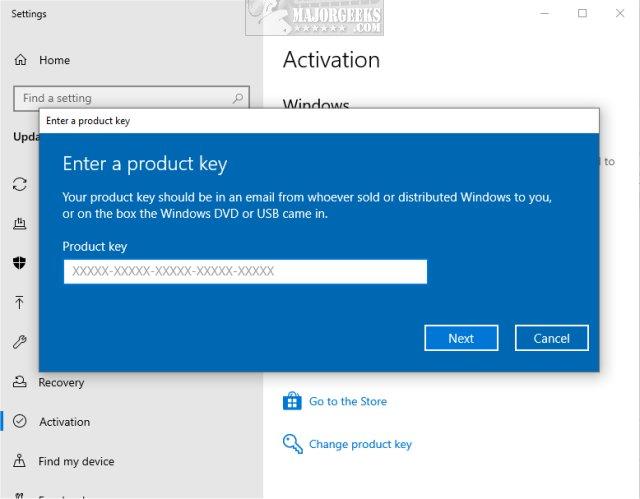The width and height of the screenshot is (640, 499).
Task: Click the search magnifier icon
Action: pyautogui.click(x=238, y=98)
